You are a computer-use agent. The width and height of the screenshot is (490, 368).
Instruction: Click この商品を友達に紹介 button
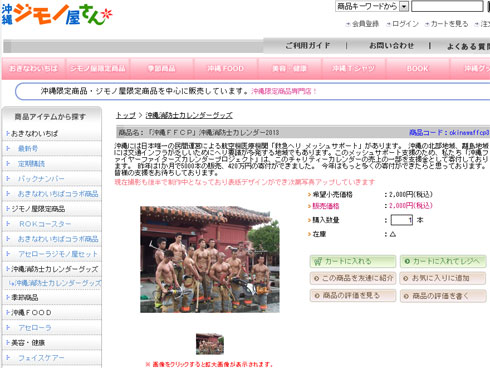point(353,278)
